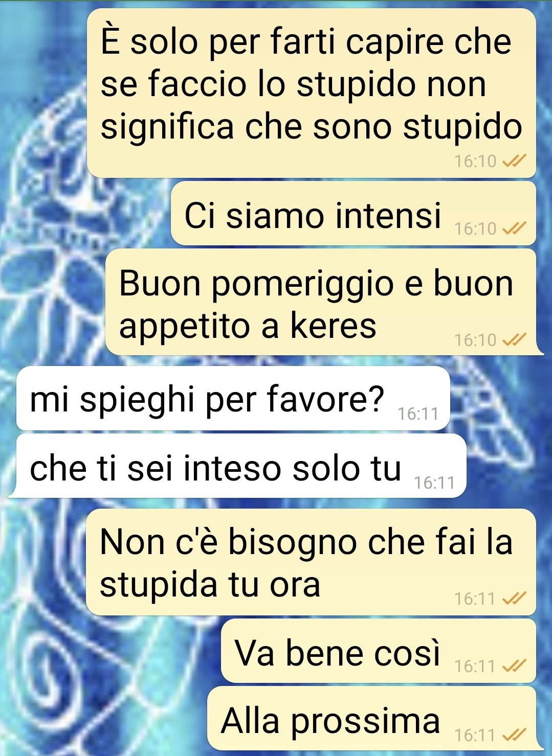This screenshot has height=756, width=552.
Task: Tap message 'Non c'è bisogno che fai la stupida'
Action: coord(311,562)
